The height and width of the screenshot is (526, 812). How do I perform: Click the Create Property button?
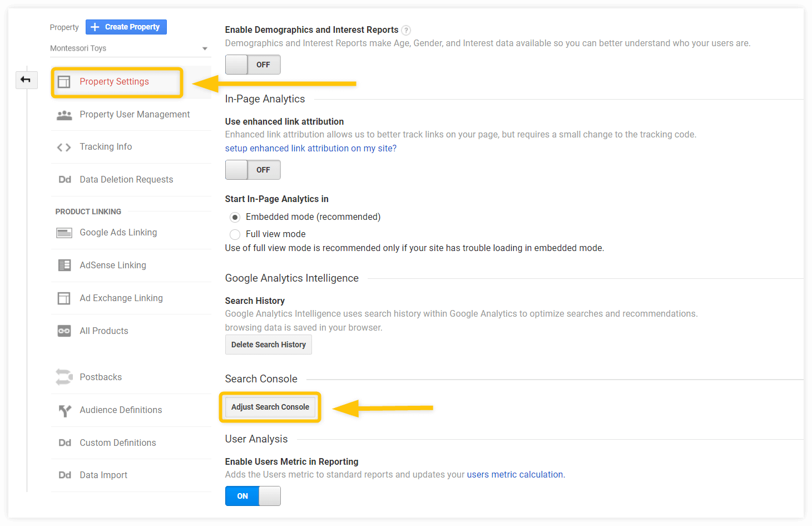126,27
